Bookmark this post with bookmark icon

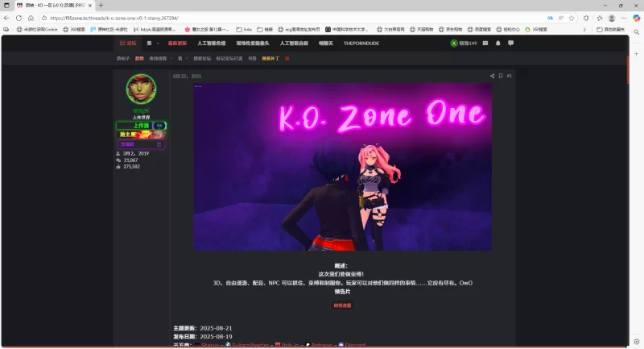(x=501, y=76)
